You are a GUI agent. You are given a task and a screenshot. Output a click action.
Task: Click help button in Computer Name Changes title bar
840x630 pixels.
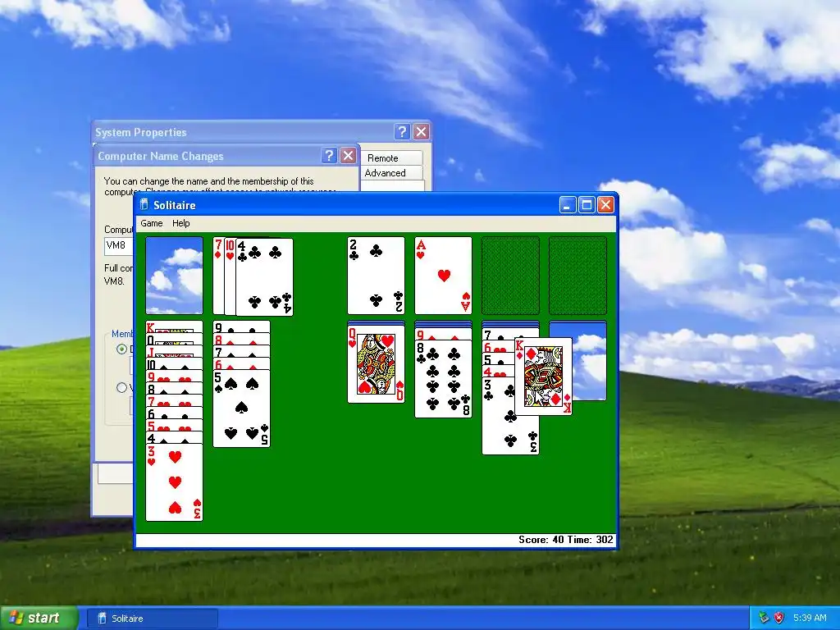point(329,156)
